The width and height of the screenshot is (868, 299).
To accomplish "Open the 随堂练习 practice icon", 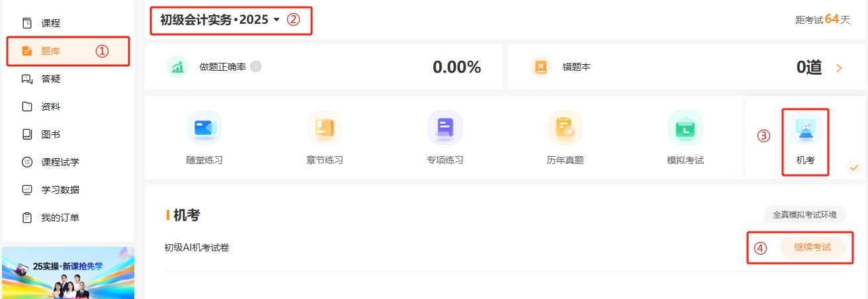I will pyautogui.click(x=204, y=128).
